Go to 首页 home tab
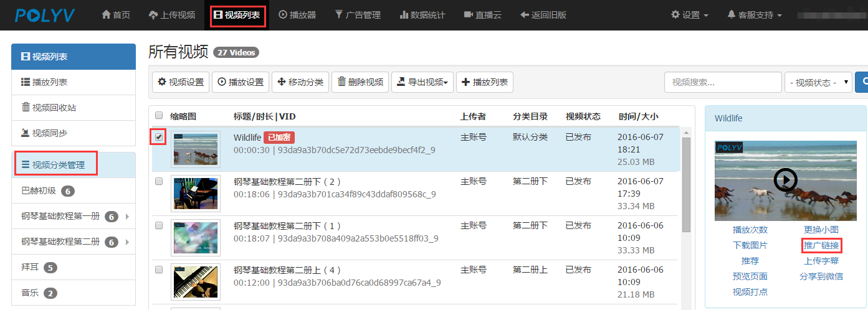 click(x=116, y=15)
